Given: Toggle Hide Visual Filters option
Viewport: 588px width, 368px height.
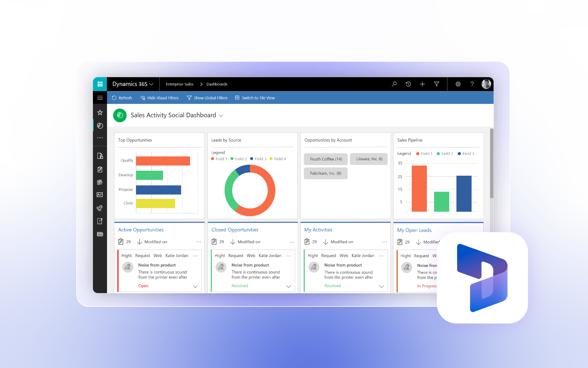Looking at the screenshot, I should 160,98.
